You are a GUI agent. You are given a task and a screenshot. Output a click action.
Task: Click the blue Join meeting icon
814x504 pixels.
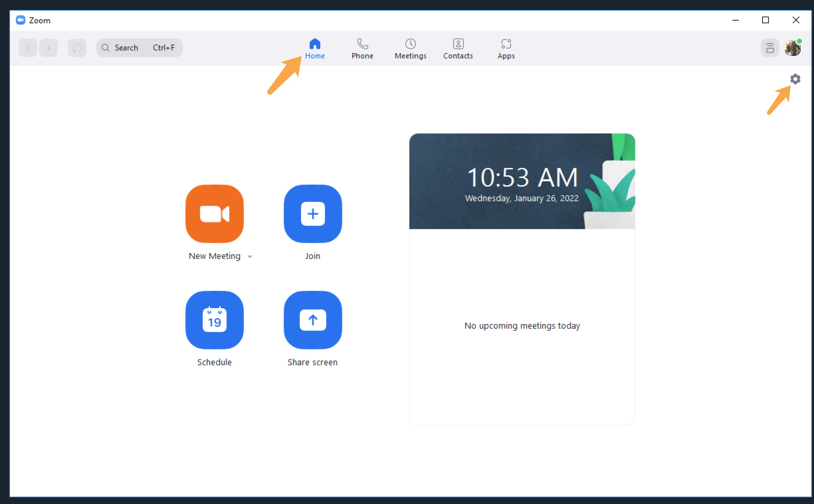click(312, 214)
